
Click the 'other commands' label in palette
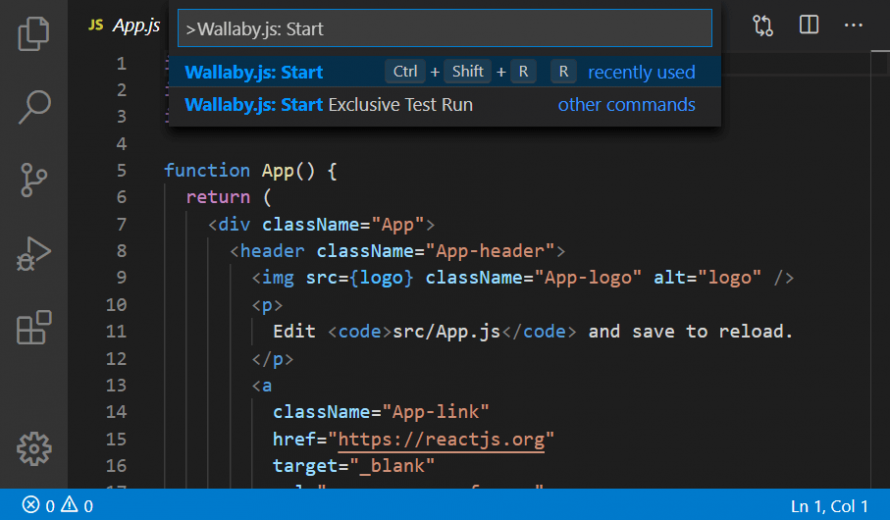[x=627, y=104]
